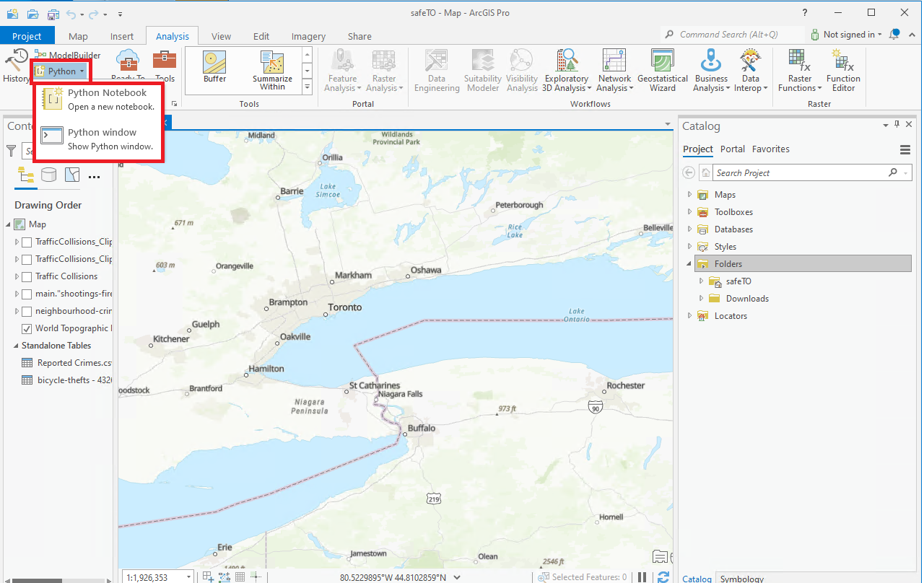Refresh the map view

[x=663, y=577]
